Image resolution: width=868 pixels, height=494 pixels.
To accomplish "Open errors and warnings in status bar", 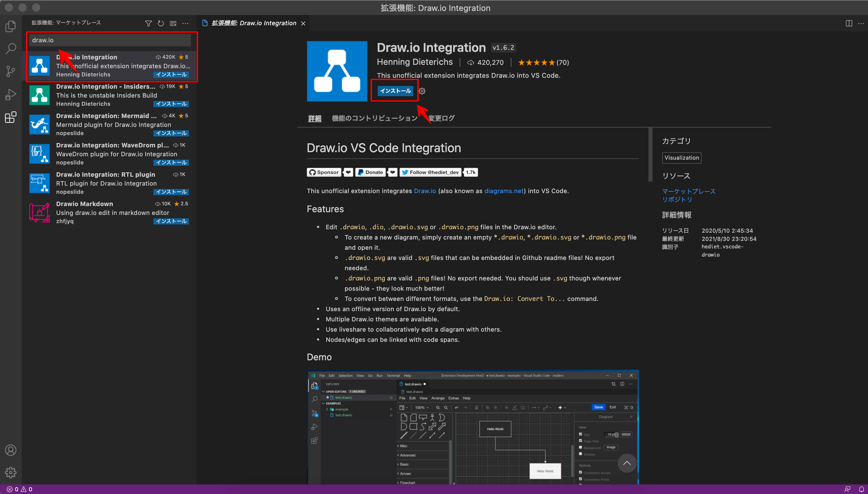I will [19, 489].
